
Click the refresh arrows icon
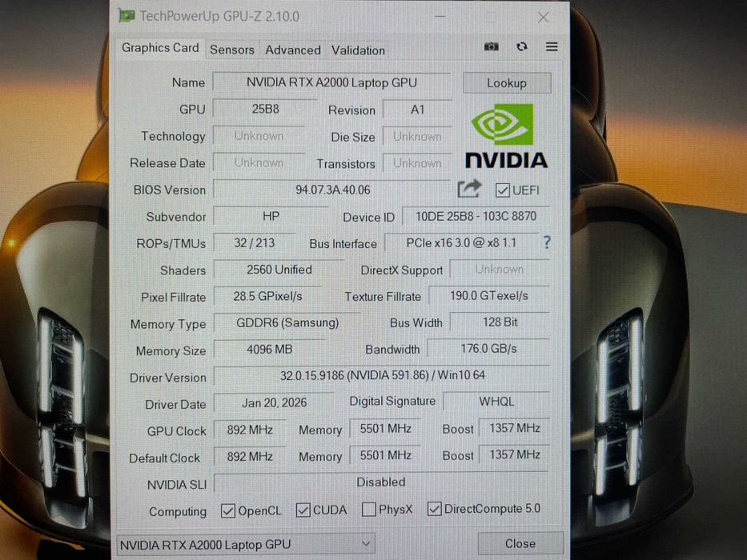522,46
